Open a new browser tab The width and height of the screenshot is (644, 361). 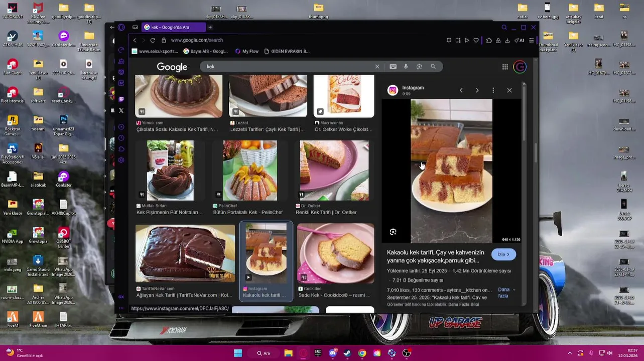(210, 27)
